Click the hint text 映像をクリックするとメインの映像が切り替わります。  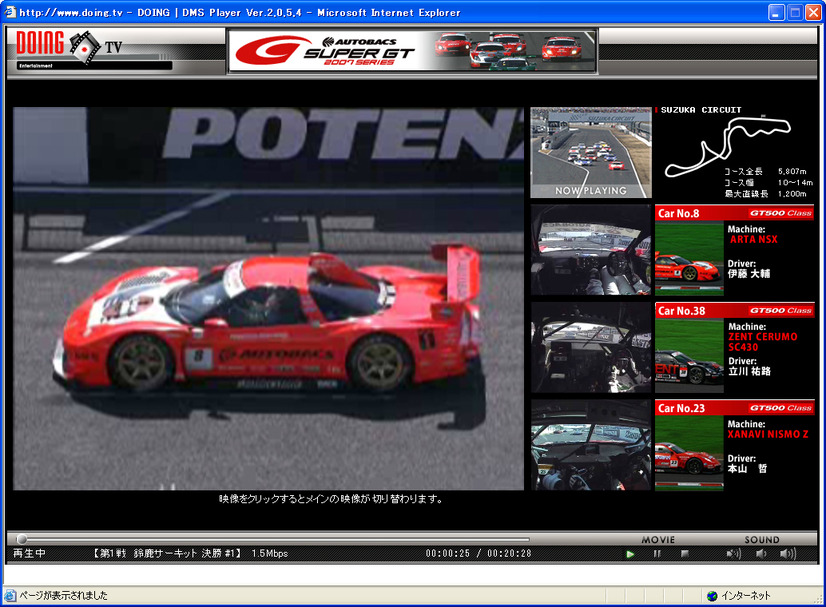331,499
